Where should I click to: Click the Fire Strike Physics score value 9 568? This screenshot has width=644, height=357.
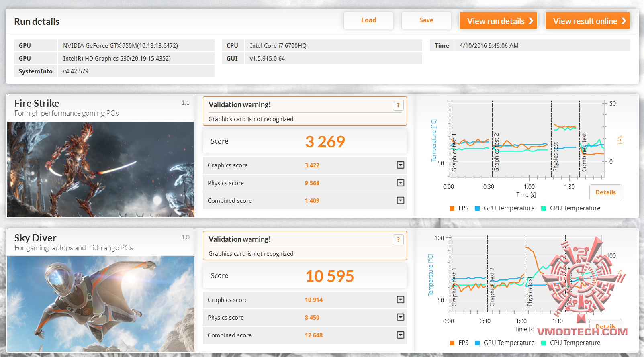click(x=312, y=183)
